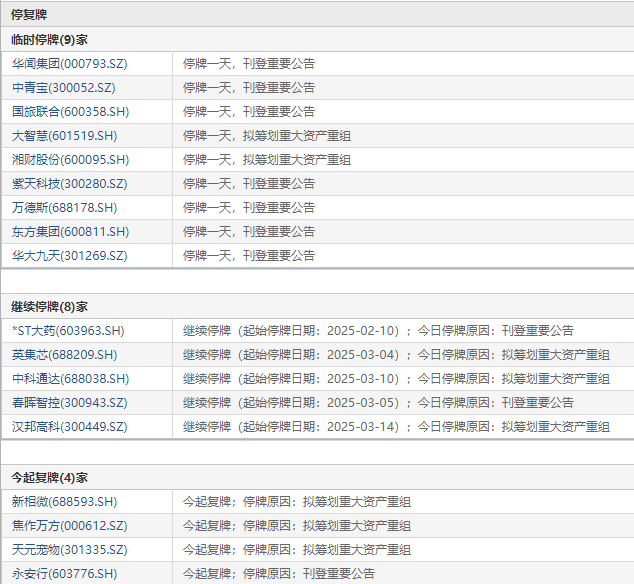This screenshot has height=584, width=634.
Task: Open 天元宠物(301335.SZ) stock link
Action: (x=70, y=550)
